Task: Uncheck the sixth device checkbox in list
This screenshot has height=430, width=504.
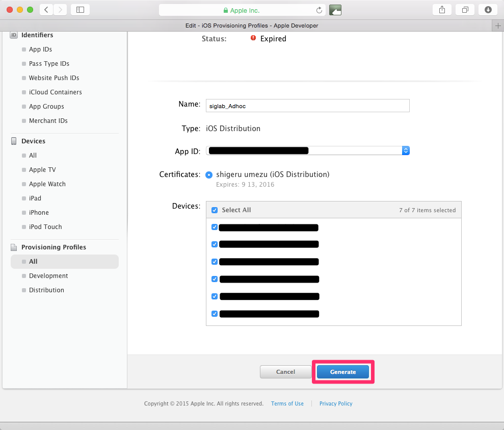Action: click(x=215, y=314)
